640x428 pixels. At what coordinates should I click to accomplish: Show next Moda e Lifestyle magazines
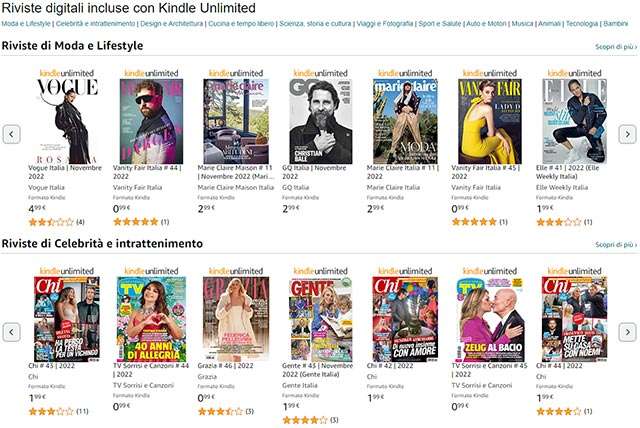pos(627,134)
